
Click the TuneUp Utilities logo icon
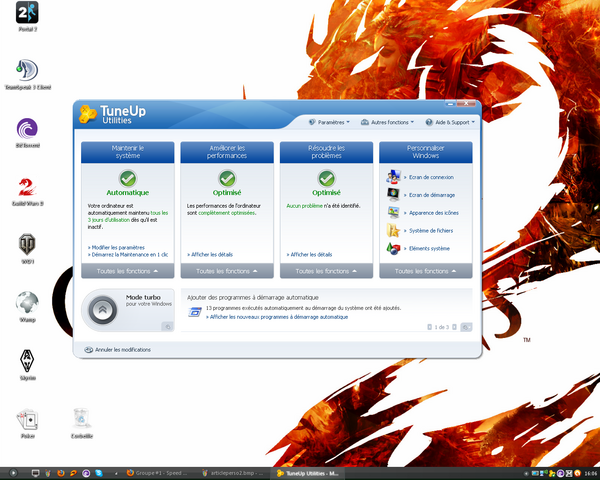click(x=88, y=114)
